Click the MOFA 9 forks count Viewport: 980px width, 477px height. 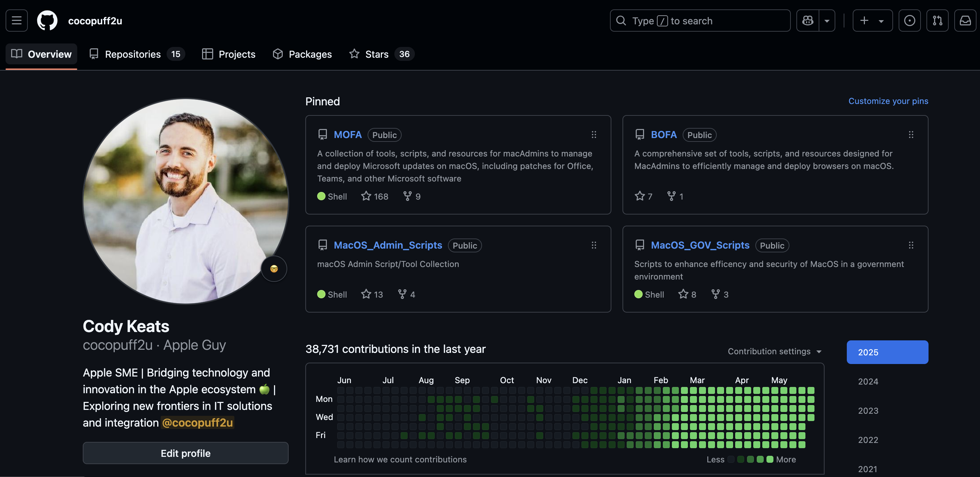coord(412,196)
